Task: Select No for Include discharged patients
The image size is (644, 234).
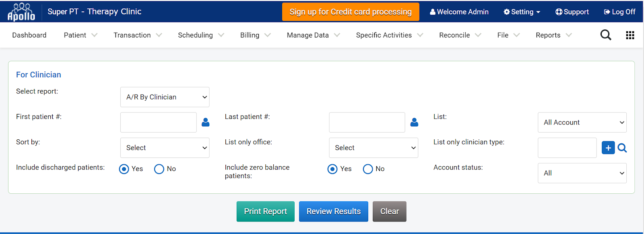Action: [x=159, y=169]
